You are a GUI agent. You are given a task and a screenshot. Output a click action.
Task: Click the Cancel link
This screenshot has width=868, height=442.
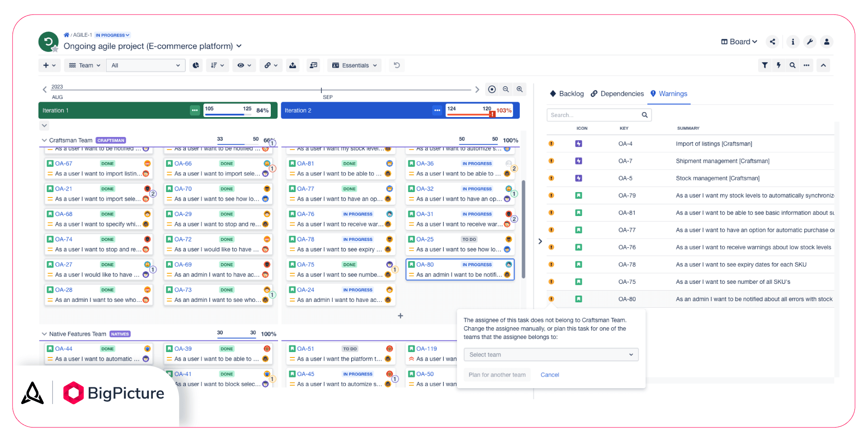[550, 375]
